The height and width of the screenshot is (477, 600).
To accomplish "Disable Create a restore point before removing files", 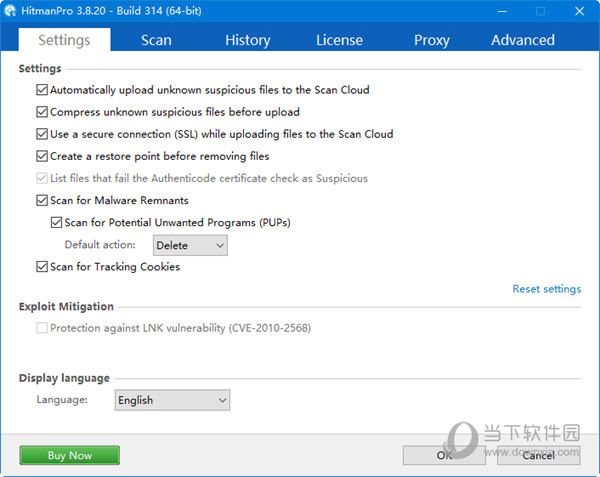I will 42,156.
